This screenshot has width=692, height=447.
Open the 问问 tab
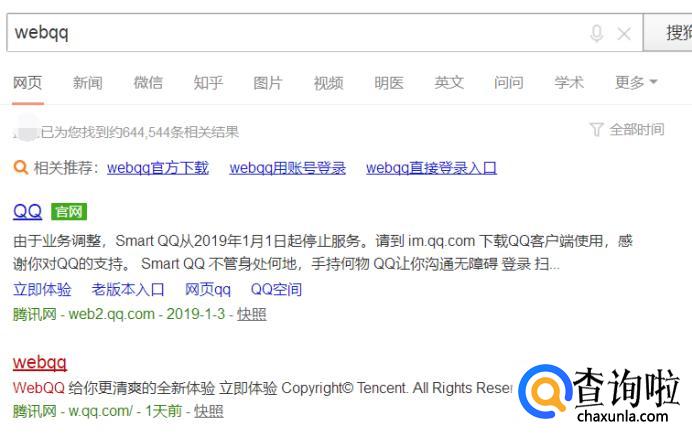click(509, 83)
